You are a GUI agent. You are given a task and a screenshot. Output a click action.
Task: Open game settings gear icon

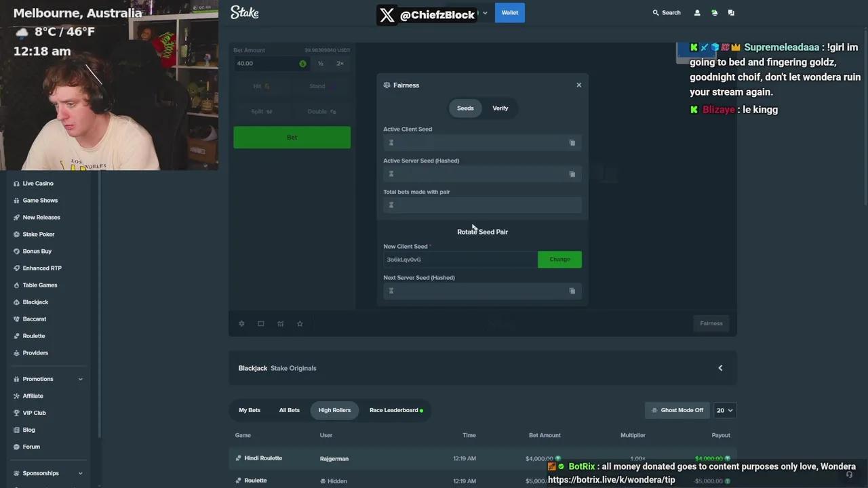coord(241,324)
